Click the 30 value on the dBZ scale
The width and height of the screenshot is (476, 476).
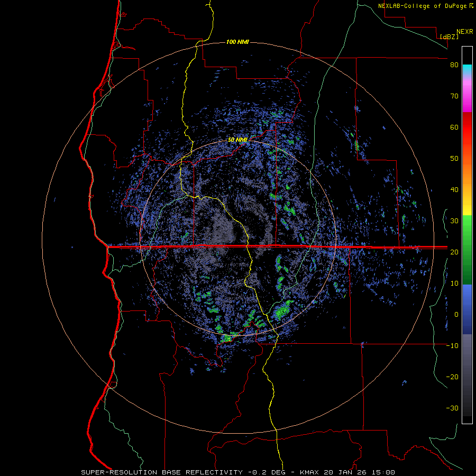454,221
